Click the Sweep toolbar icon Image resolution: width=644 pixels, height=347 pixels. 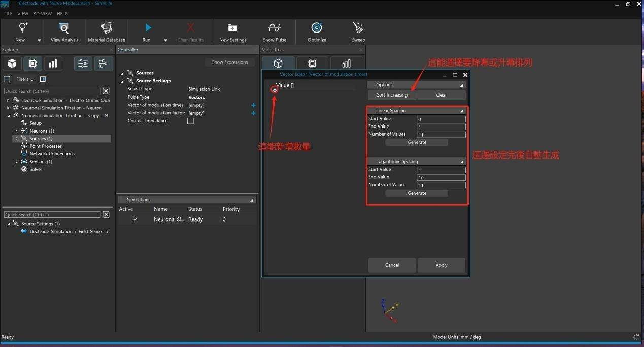(x=358, y=28)
